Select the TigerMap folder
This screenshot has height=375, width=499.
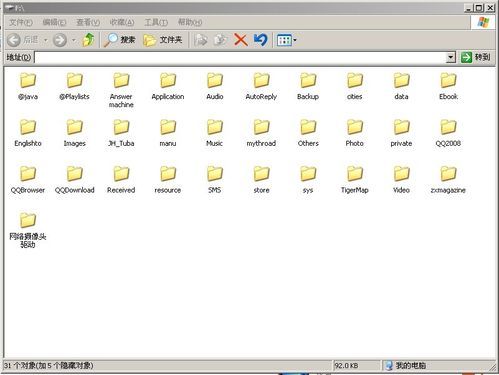point(355,180)
